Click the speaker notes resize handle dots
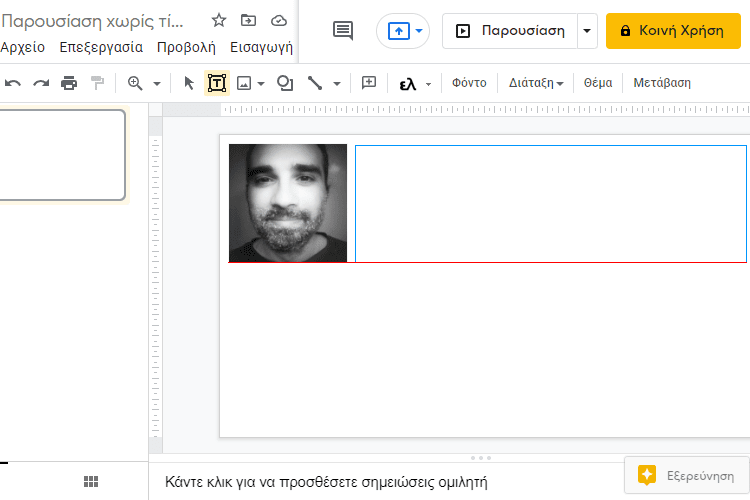The height and width of the screenshot is (500, 750). 481,458
